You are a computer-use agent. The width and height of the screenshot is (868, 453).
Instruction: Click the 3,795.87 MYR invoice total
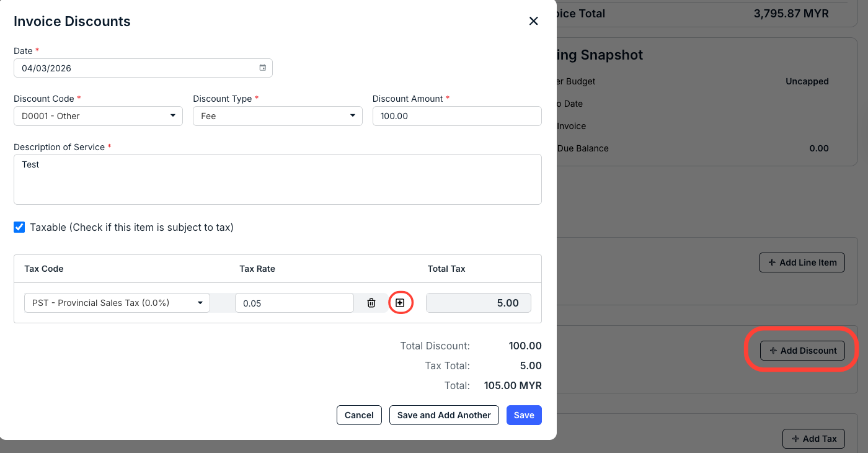[x=791, y=13]
